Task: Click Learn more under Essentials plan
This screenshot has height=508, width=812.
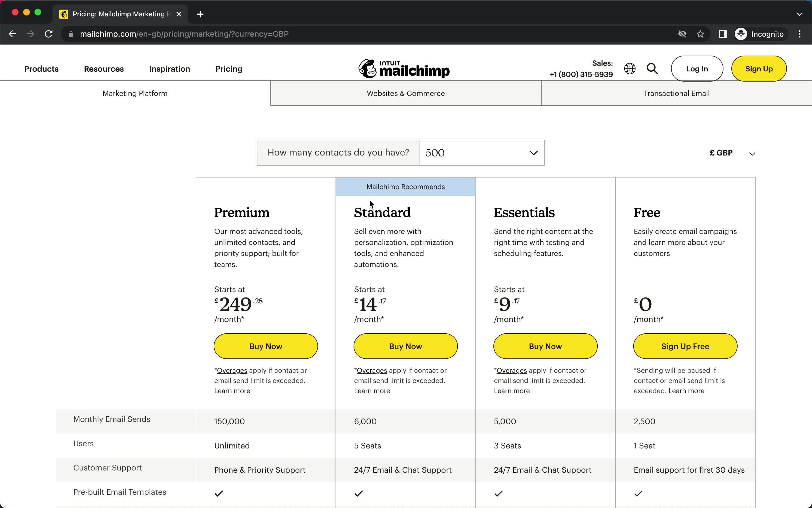Action: tap(512, 391)
